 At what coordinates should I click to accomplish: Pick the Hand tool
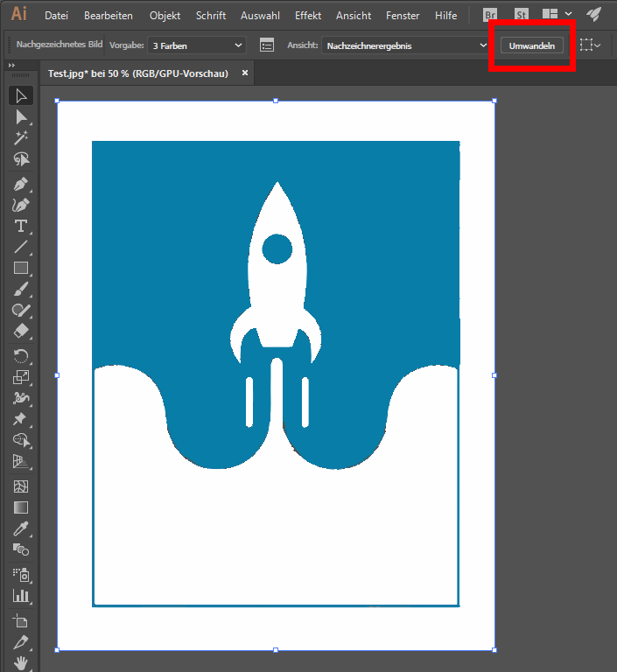pyautogui.click(x=21, y=663)
